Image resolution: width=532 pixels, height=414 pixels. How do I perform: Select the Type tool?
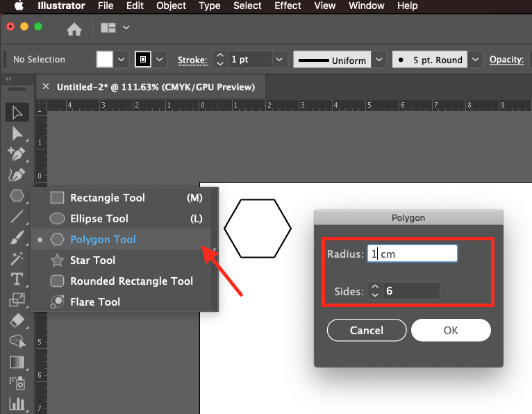[17, 279]
